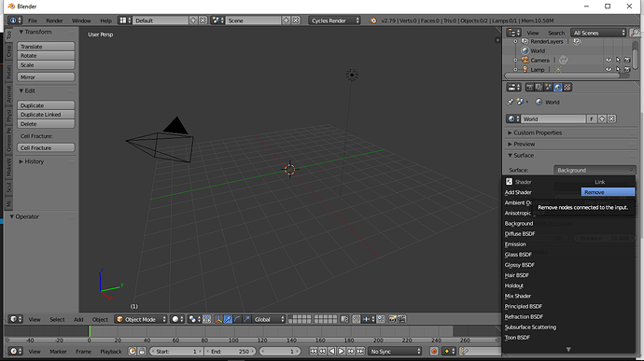The image size is (644, 361).
Task: Open the Texture properties tab (checker icon)
Action: click(x=567, y=87)
